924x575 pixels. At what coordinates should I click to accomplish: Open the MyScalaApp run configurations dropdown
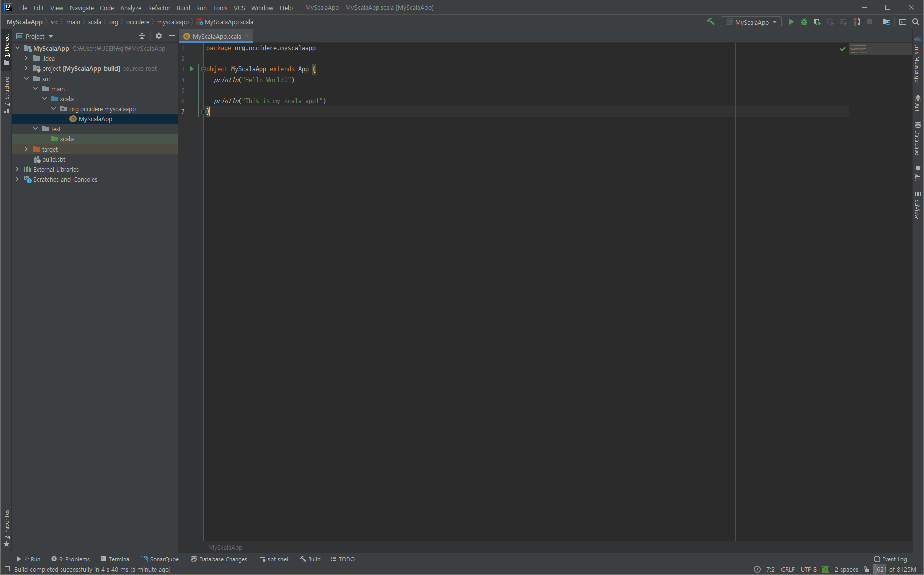pos(751,22)
